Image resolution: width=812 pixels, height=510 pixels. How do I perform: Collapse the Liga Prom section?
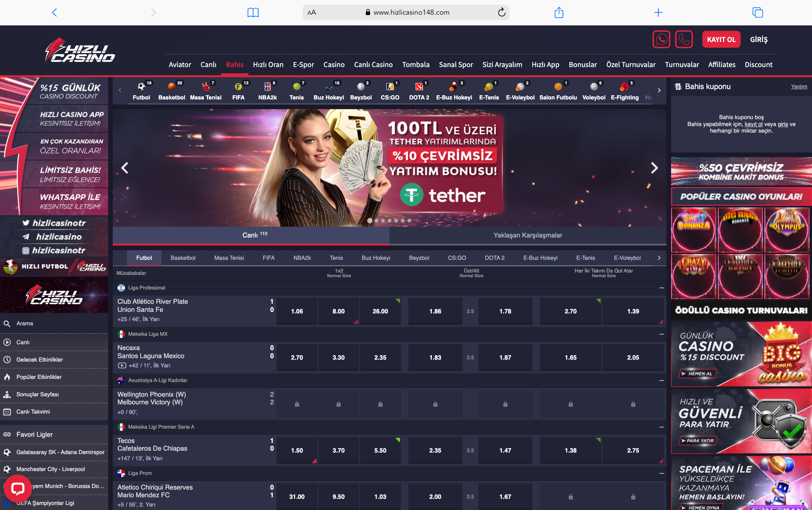click(x=661, y=473)
